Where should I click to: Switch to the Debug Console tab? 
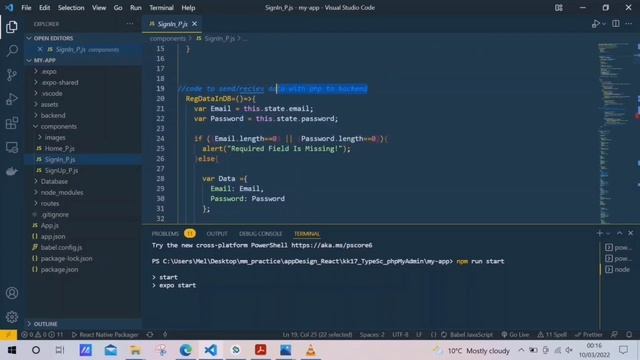click(x=260, y=234)
